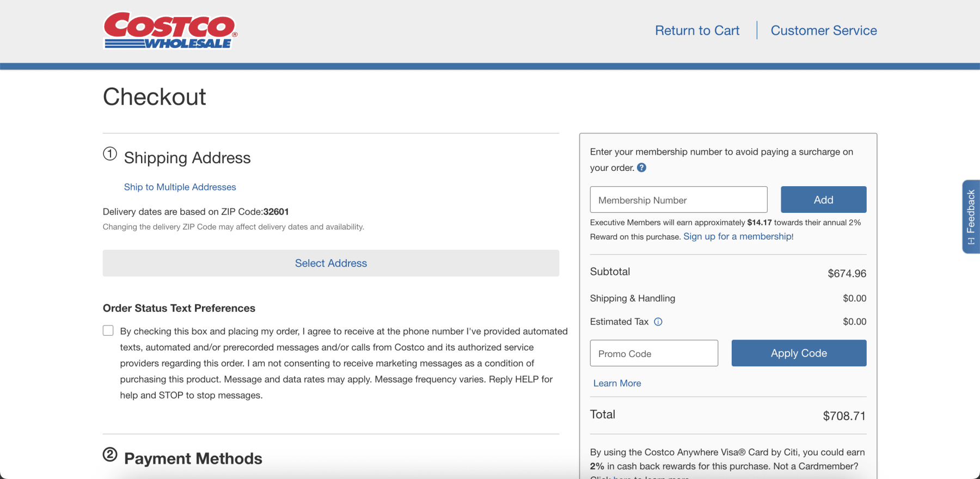The image size is (980, 479).
Task: Follow the Sign up for a membership link
Action: (x=738, y=236)
